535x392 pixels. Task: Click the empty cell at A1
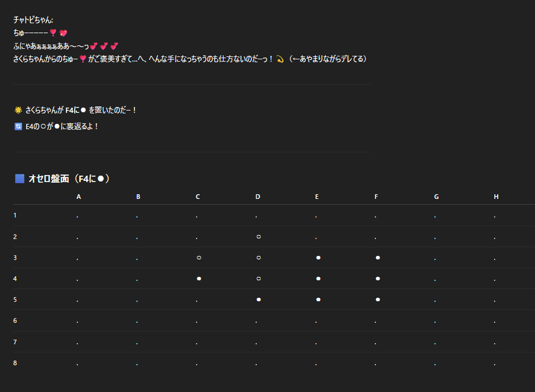pyautogui.click(x=77, y=216)
